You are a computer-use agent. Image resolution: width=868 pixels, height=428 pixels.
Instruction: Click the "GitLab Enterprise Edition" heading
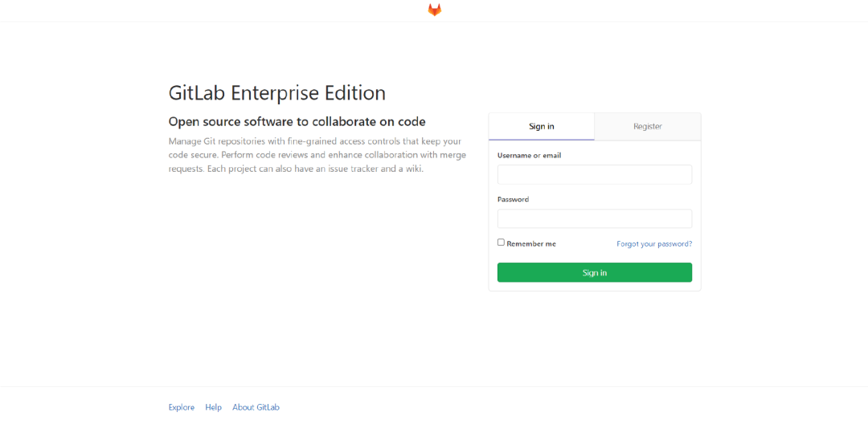(276, 93)
